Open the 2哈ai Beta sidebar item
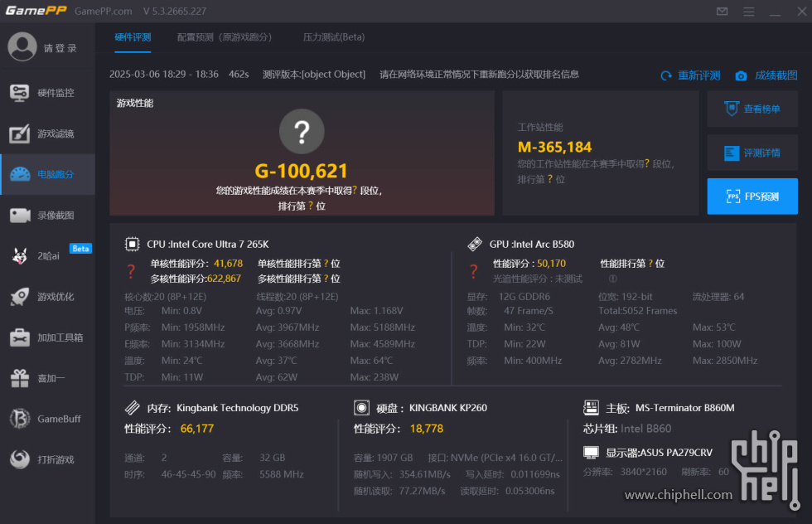The width and height of the screenshot is (812, 524). (47, 255)
